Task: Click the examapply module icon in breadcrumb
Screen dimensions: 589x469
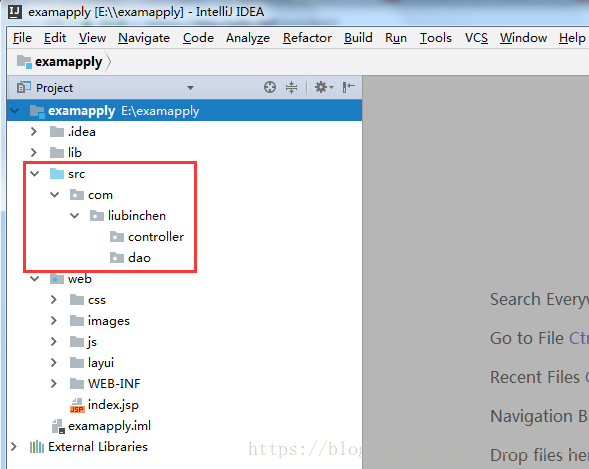Action: tap(24, 62)
